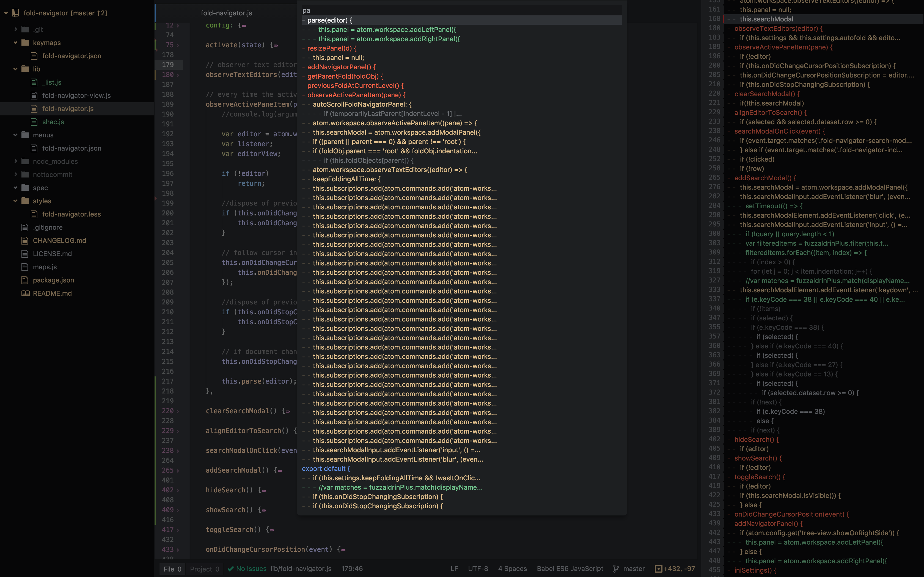Click the node_modules folder icon
This screenshot has height=577, width=924.
tap(25, 162)
